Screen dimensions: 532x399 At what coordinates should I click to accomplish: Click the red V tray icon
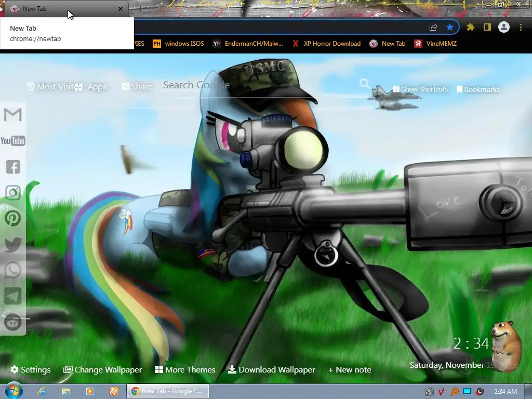coord(442,392)
